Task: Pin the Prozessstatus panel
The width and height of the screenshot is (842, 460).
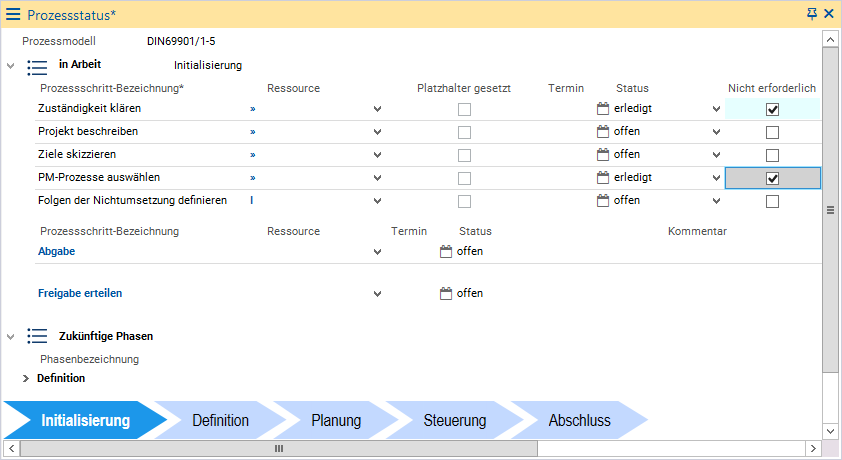Action: [812, 14]
